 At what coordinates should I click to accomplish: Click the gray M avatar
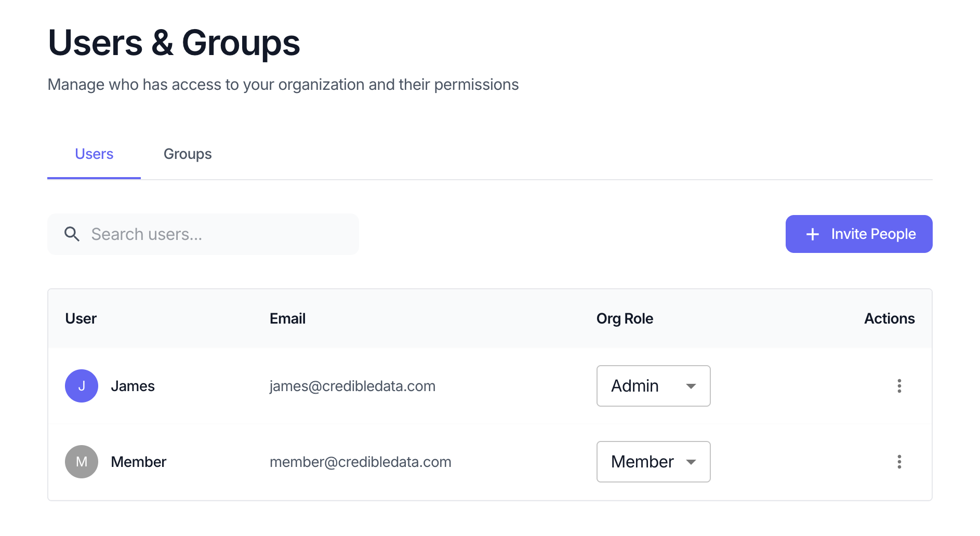coord(82,462)
